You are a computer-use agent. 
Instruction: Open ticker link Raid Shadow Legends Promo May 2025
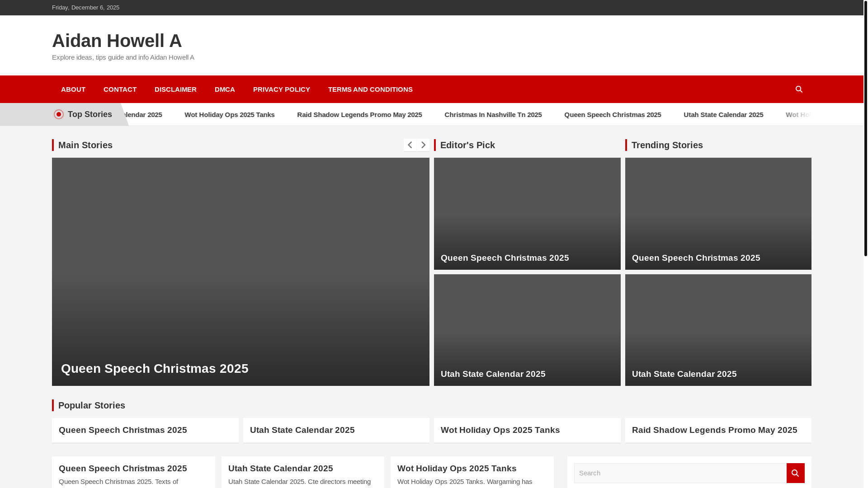[359, 115]
